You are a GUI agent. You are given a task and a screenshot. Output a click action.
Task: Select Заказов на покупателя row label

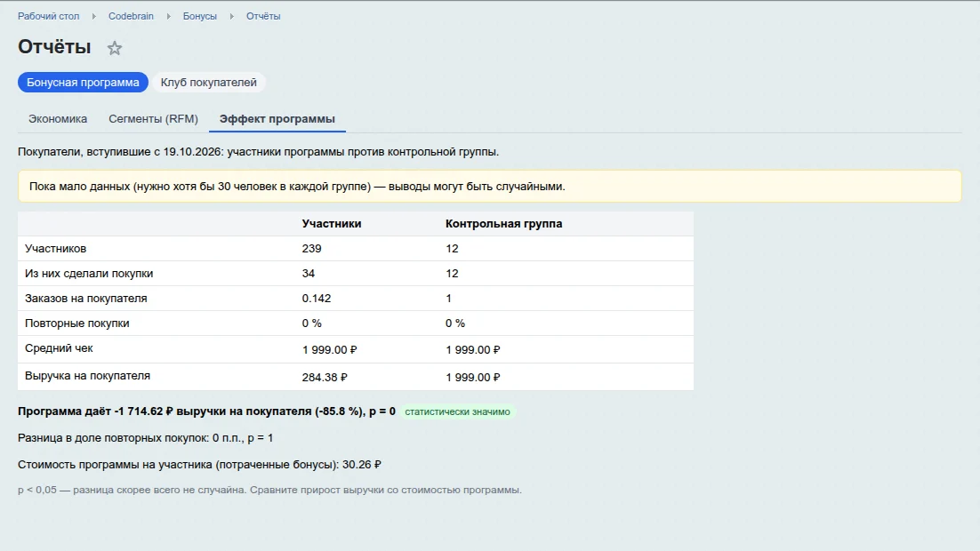click(x=85, y=299)
